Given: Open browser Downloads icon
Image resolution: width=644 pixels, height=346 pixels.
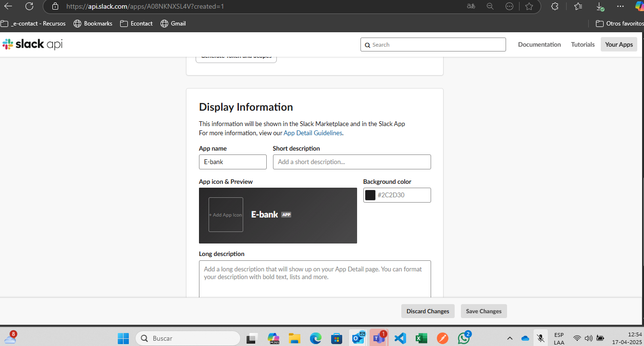Looking at the screenshot, I should point(600,6).
